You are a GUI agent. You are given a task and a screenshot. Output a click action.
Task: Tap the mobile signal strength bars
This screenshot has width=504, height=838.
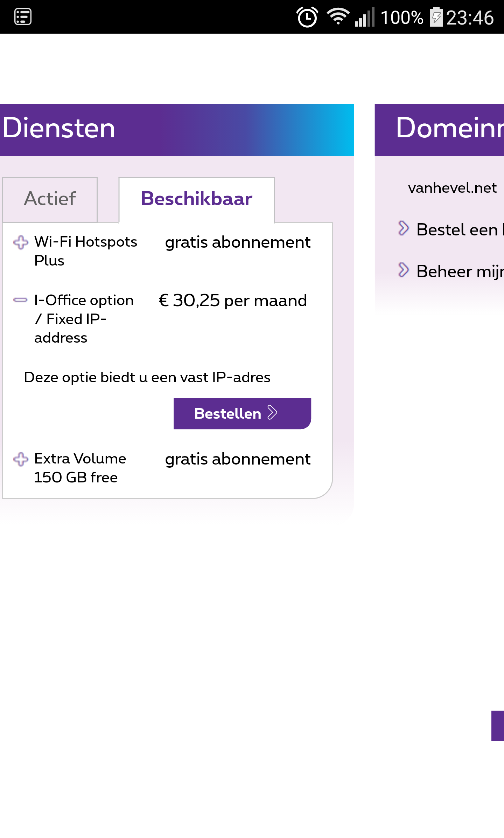pos(364,17)
